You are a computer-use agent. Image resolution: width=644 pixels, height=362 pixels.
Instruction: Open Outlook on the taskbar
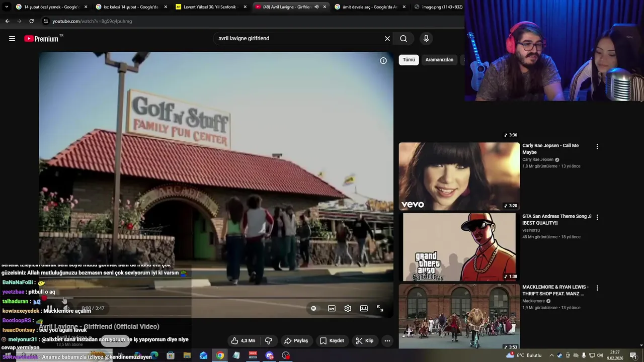coord(203,355)
